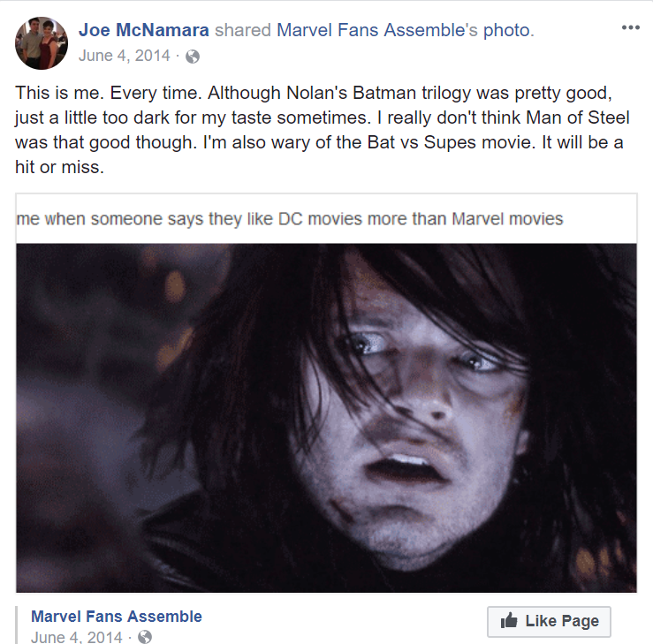Open the three-dot post options menu
This screenshot has width=653, height=644.
pyautogui.click(x=631, y=27)
